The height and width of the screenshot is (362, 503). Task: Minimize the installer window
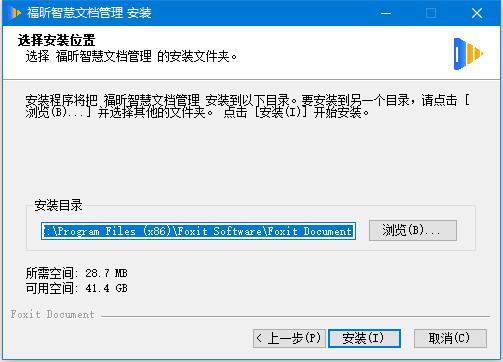pos(386,13)
